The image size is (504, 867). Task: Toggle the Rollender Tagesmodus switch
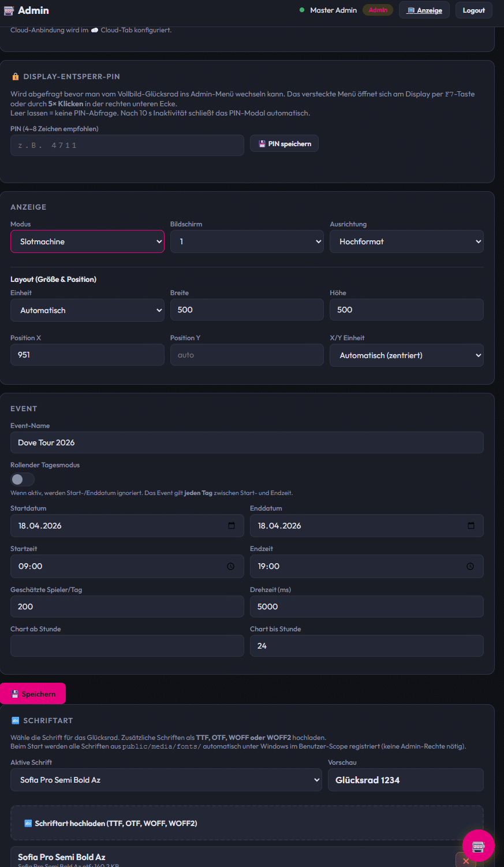tap(23, 479)
